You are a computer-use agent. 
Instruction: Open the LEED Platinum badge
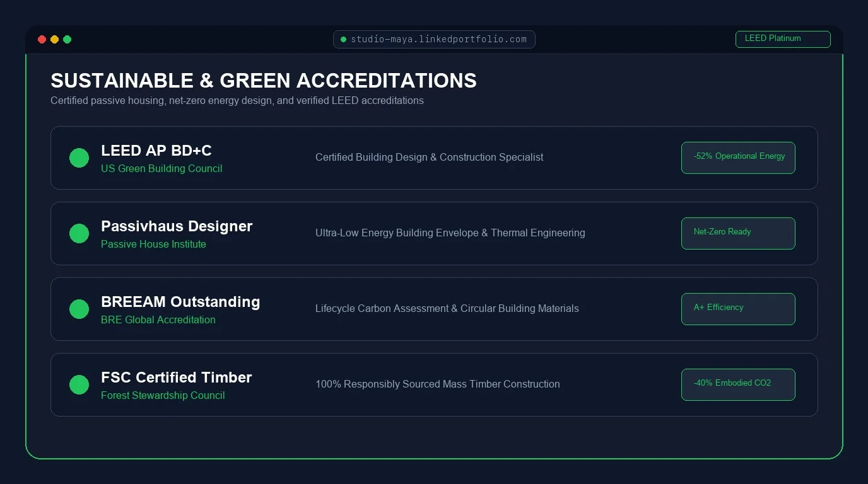pyautogui.click(x=783, y=39)
